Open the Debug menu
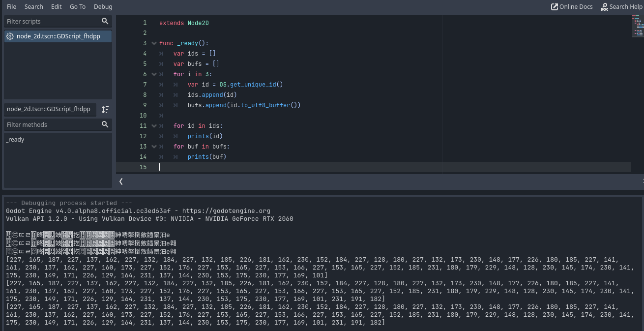This screenshot has width=644, height=331. (x=103, y=6)
